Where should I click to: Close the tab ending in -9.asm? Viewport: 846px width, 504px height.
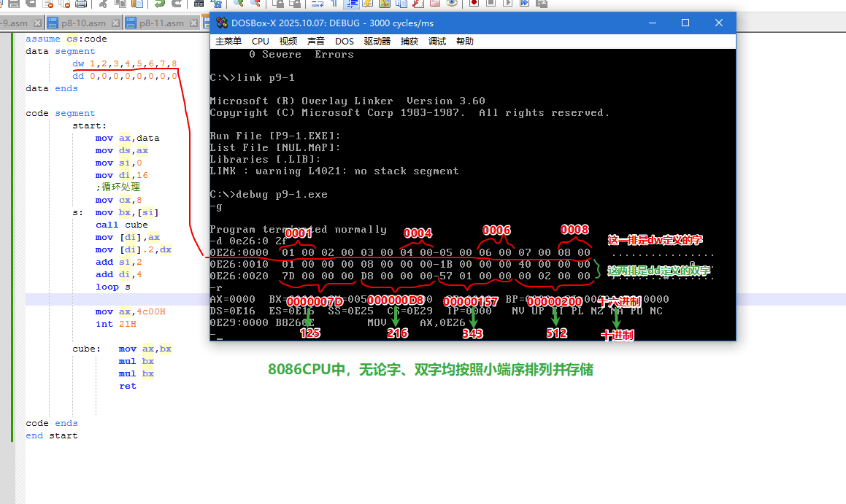[37, 23]
